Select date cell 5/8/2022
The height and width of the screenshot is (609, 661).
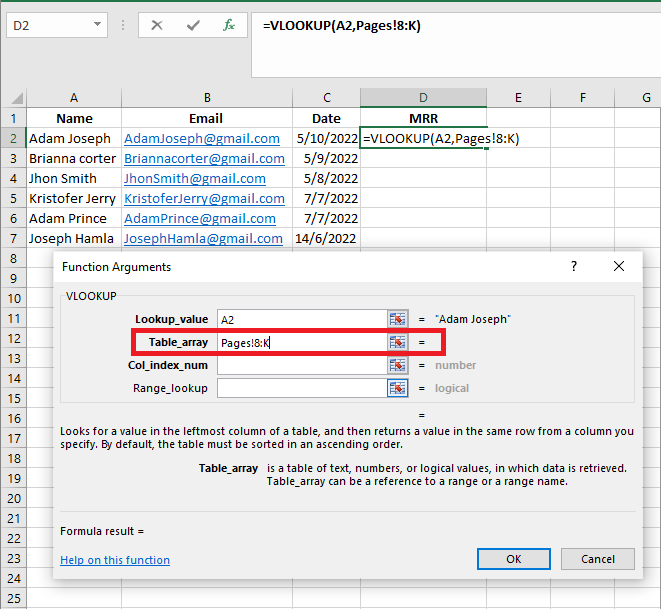[x=327, y=178]
